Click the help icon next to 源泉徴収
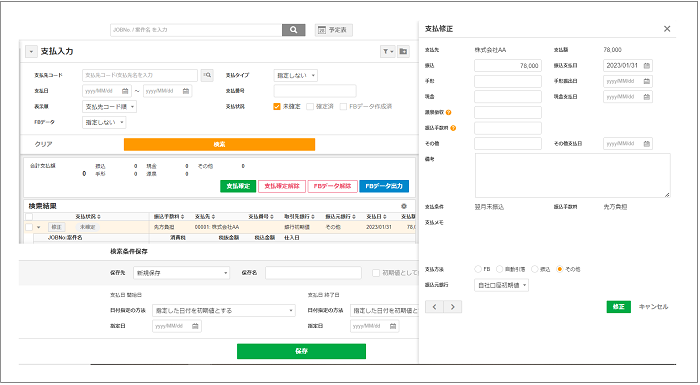Image resolution: width=700 pixels, height=385 pixels. click(448, 113)
